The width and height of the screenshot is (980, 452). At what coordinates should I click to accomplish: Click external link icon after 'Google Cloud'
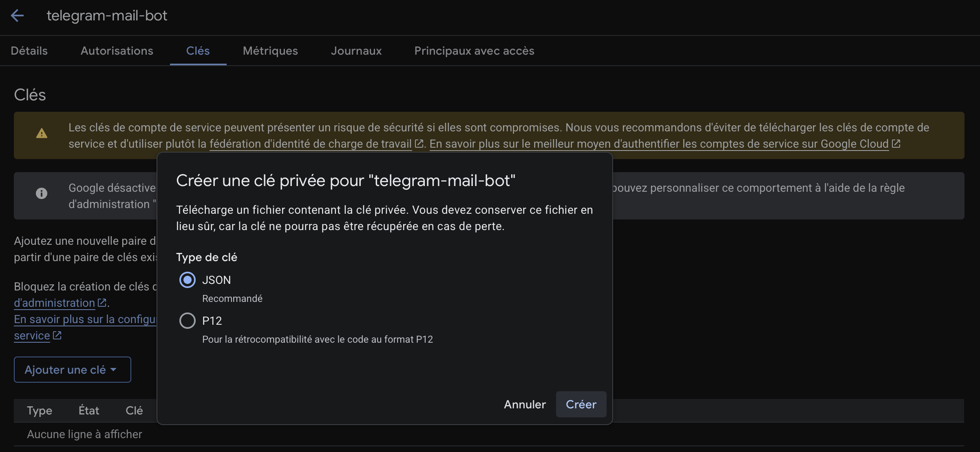point(896,144)
